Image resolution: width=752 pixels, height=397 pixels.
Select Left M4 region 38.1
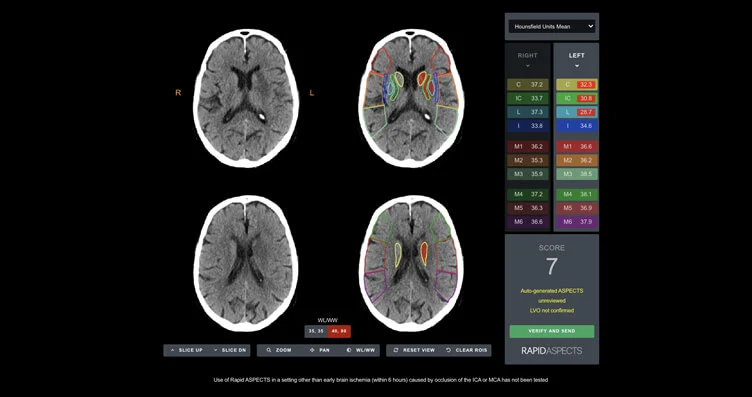577,194
